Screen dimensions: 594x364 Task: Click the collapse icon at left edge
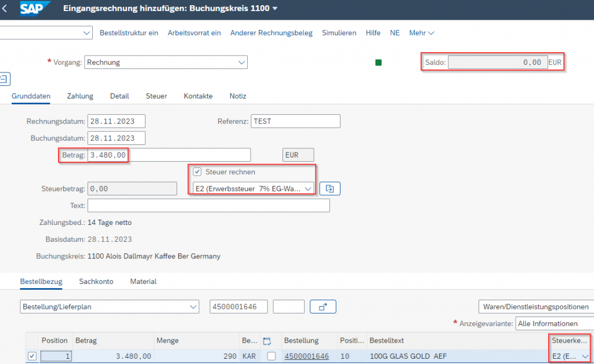(3, 78)
